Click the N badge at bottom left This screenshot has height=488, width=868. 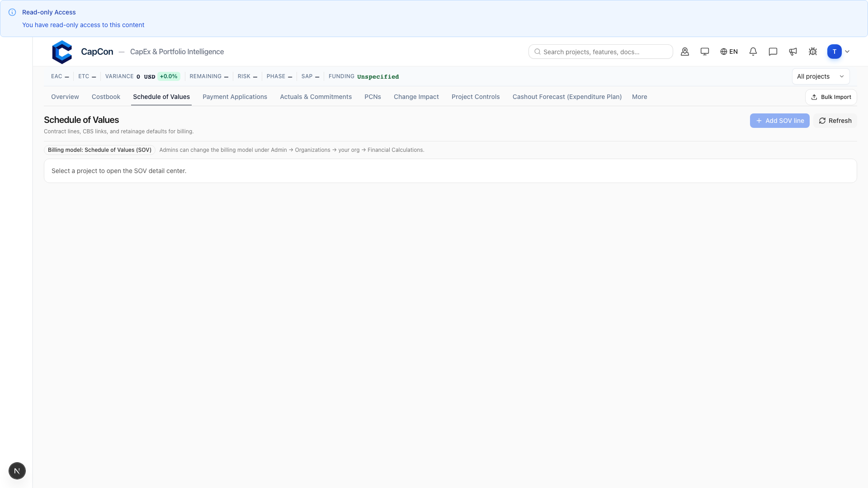[x=17, y=471]
